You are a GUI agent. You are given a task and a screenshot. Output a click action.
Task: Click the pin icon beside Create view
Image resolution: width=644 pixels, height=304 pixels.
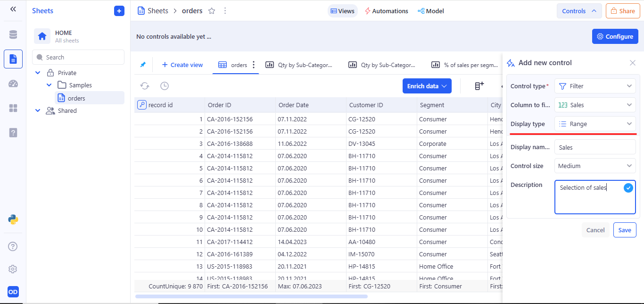point(143,65)
